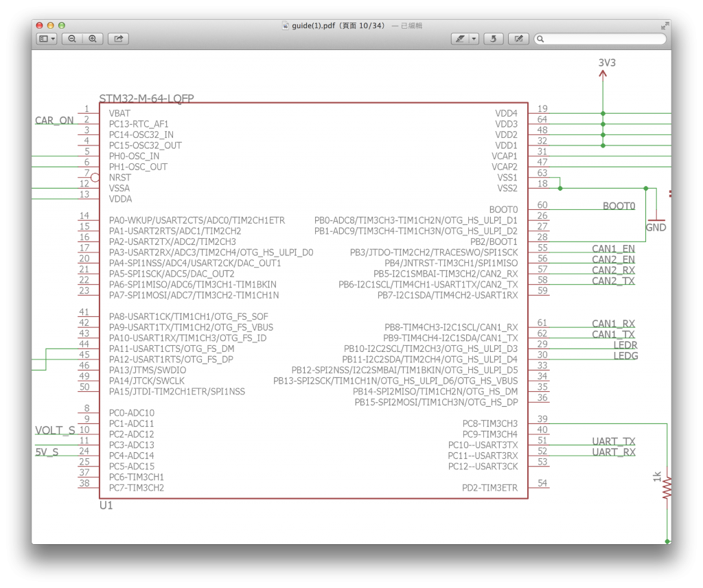Click the share icon in toolbar
Image resolution: width=703 pixels, height=588 pixels.
(118, 39)
